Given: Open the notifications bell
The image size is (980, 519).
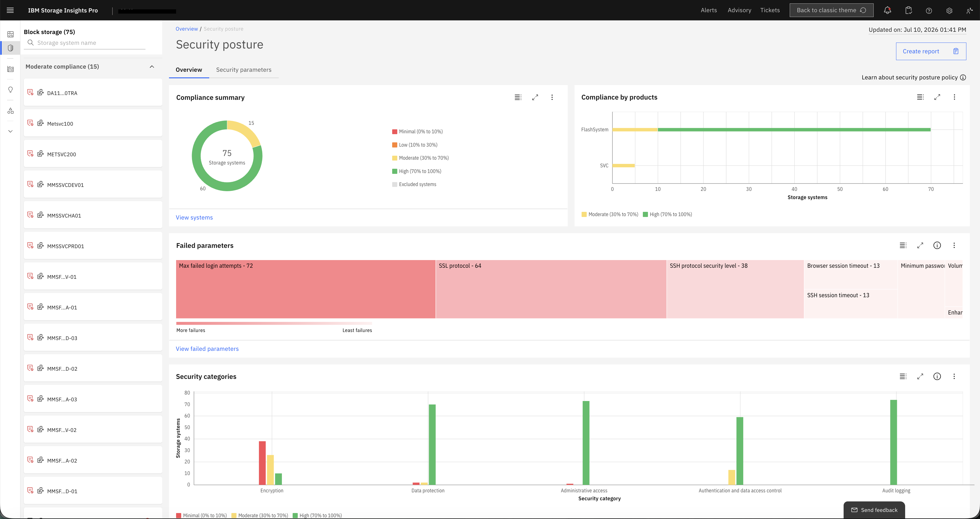Looking at the screenshot, I should pos(887,10).
